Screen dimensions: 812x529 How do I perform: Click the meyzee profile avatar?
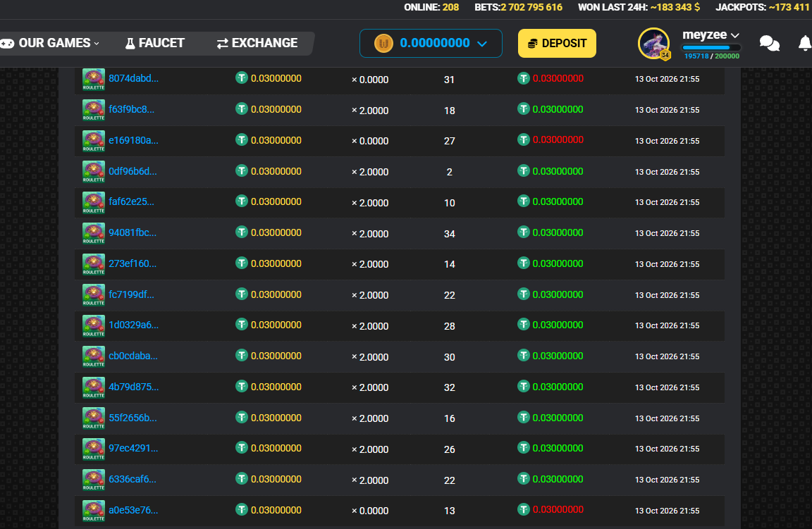(x=653, y=43)
